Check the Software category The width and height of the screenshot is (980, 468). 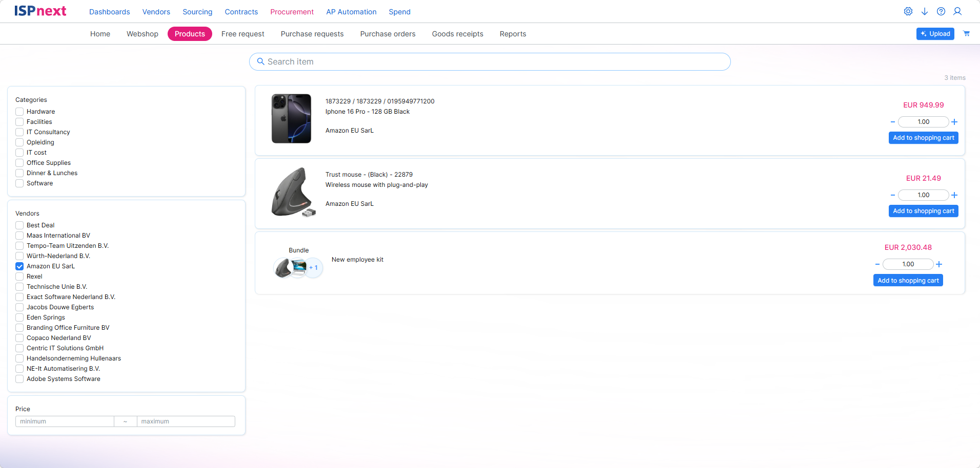coord(19,183)
